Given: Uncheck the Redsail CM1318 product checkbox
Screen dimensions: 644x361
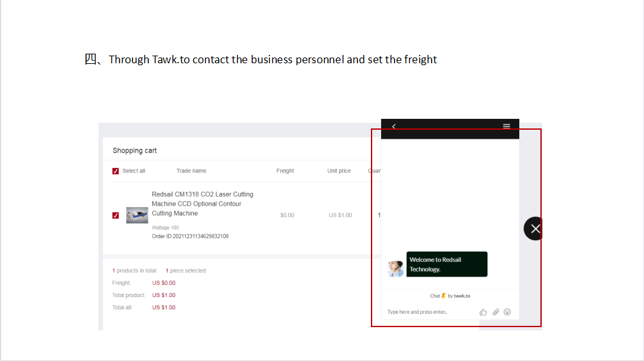Looking at the screenshot, I should [116, 215].
